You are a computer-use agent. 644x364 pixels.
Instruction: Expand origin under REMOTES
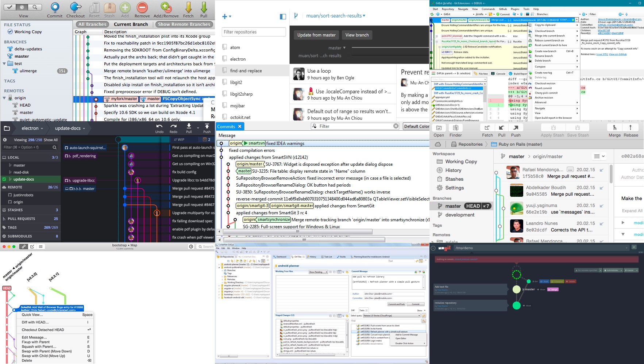(4, 97)
